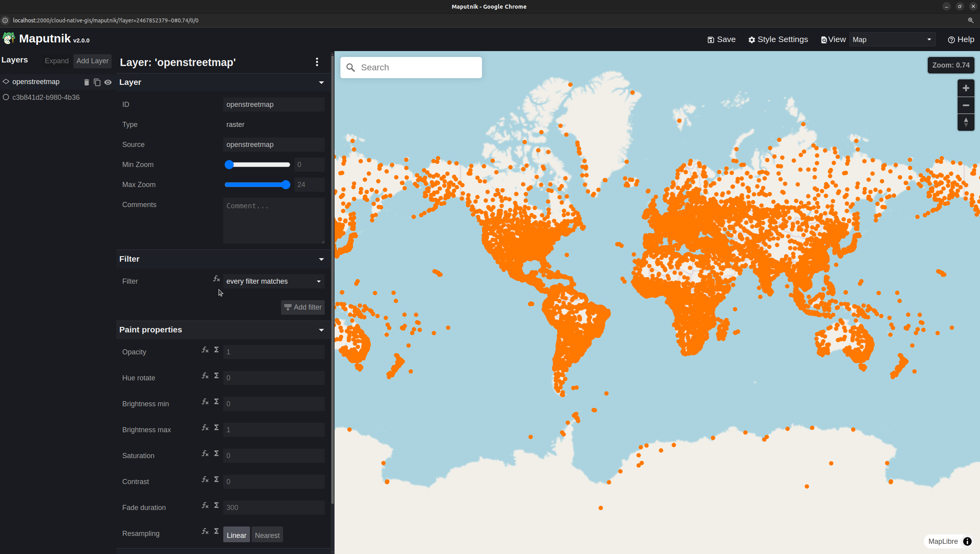Convert Contrast to zoom function
The image size is (980, 554).
point(205,479)
